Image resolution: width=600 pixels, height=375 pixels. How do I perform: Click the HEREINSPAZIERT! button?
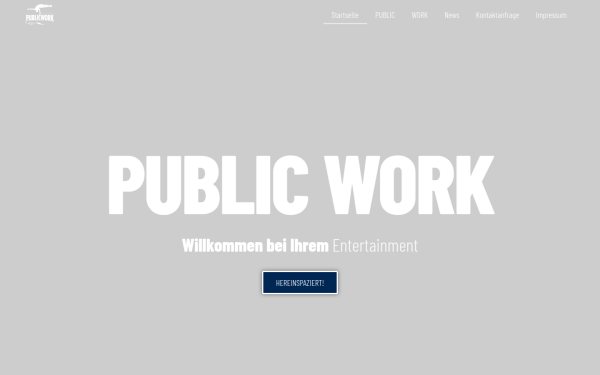click(x=300, y=283)
